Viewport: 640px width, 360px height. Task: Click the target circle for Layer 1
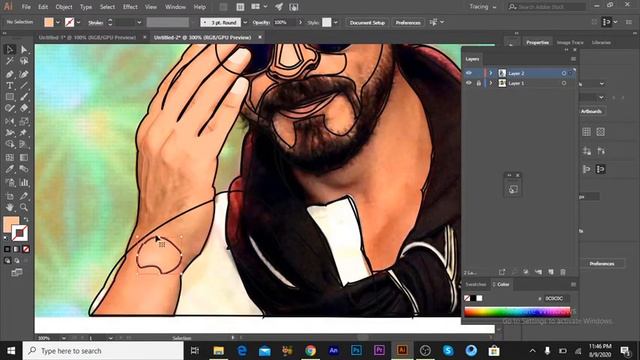[564, 83]
